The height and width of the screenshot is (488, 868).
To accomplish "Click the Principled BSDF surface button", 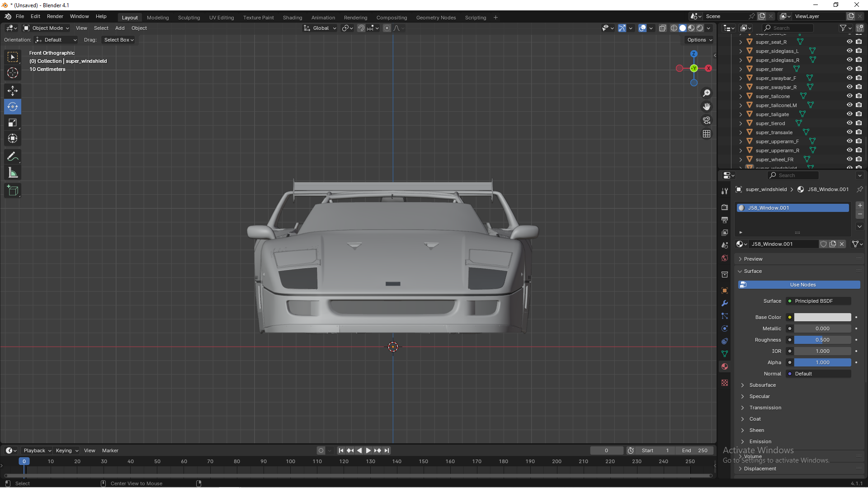I will click(x=819, y=301).
